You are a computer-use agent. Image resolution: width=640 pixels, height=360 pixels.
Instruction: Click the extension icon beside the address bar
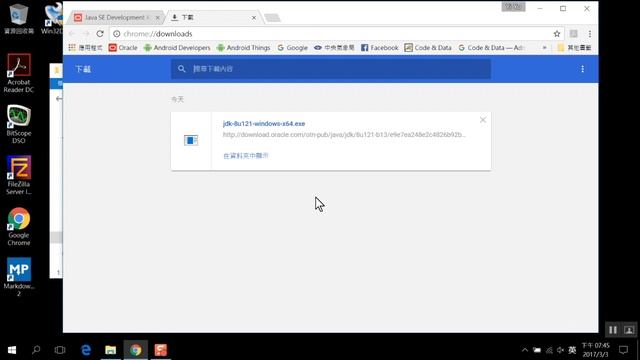573,34
